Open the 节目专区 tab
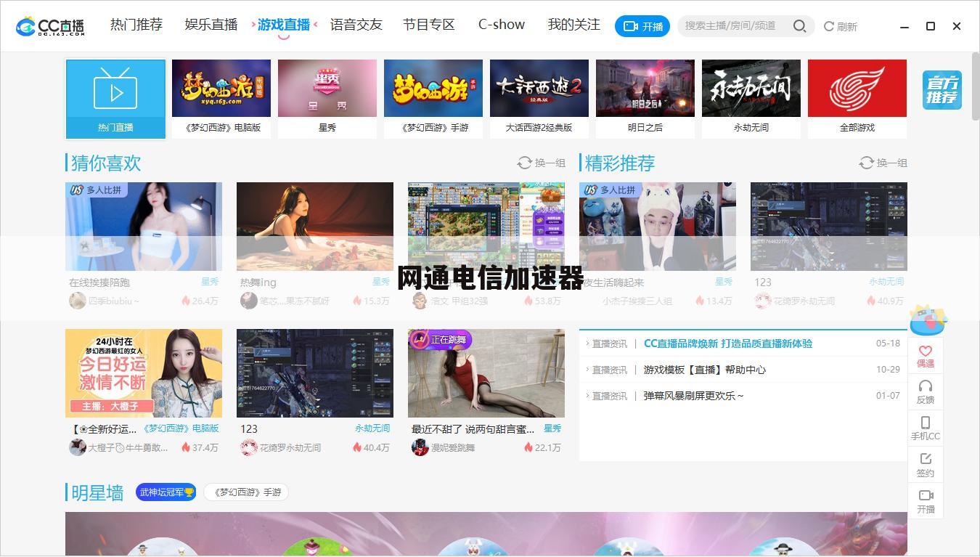980x557 pixels. pyautogui.click(x=429, y=25)
